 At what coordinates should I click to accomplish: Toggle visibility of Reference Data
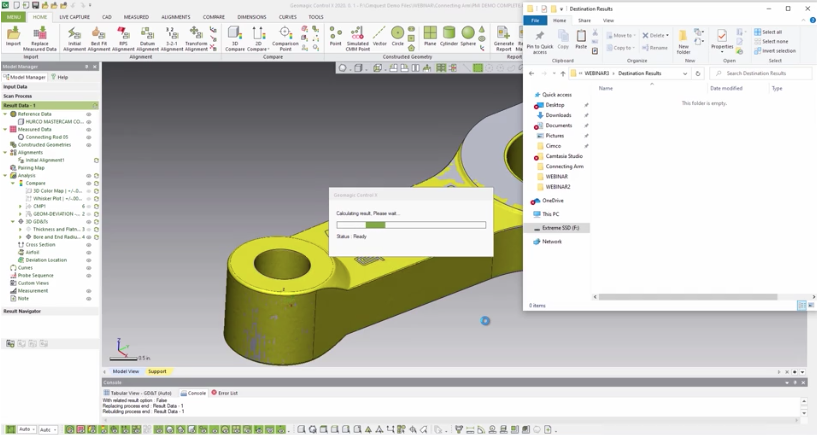click(89, 114)
